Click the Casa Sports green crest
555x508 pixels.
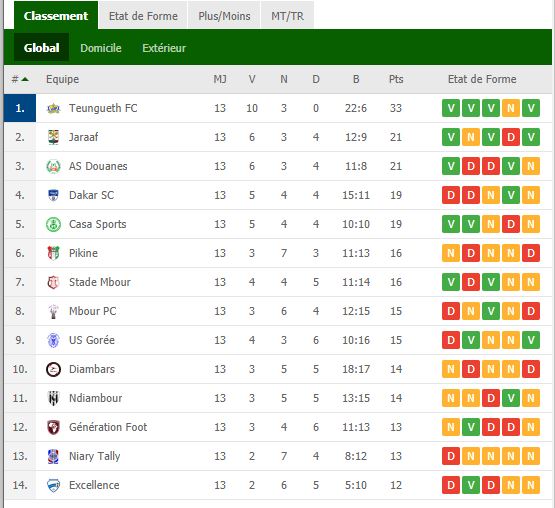click(x=53, y=224)
